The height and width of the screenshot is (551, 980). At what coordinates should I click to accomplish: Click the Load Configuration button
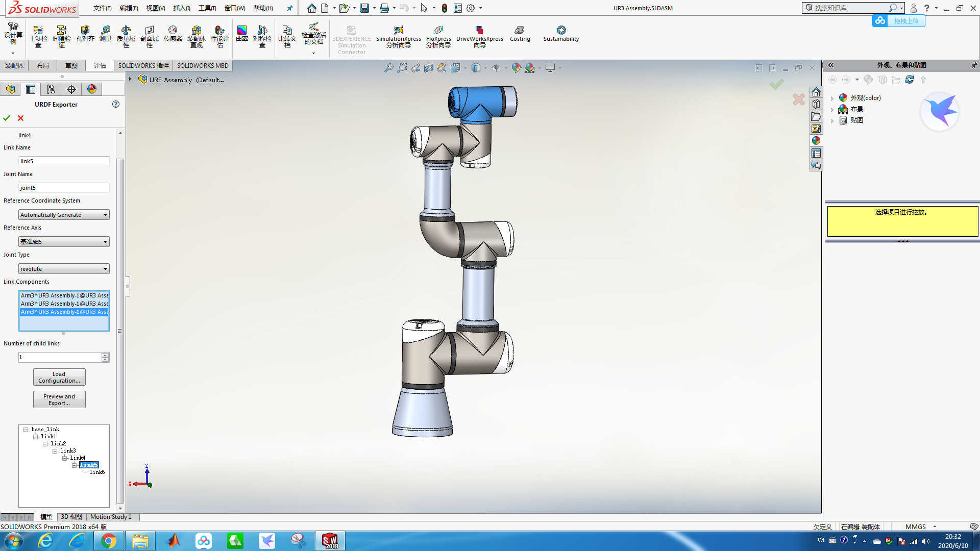(x=59, y=377)
